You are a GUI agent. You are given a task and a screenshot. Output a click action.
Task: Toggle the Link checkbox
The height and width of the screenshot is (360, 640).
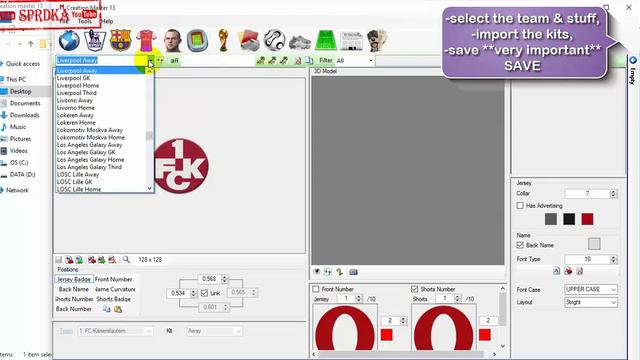tap(204, 293)
